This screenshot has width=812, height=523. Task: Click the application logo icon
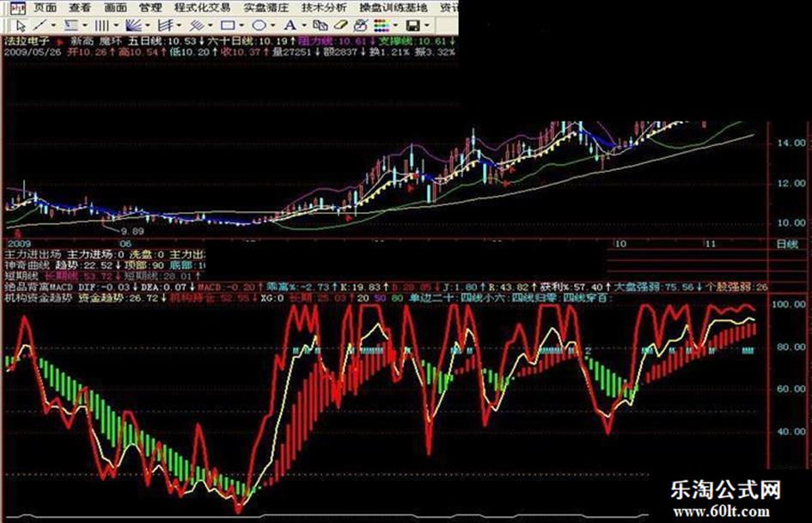pyautogui.click(x=17, y=8)
